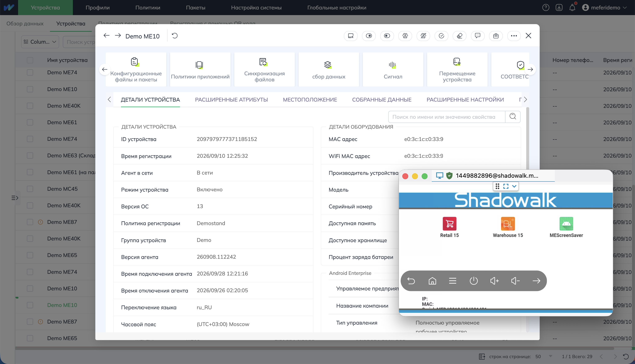Open the more actions ellipsis button
Screen dimensions: 635x364
coord(514,36)
